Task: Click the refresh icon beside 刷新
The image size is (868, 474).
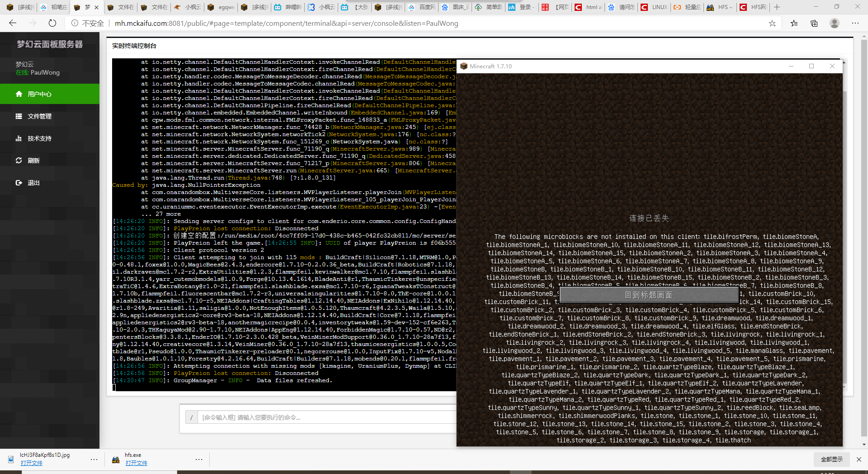Action: (19, 161)
